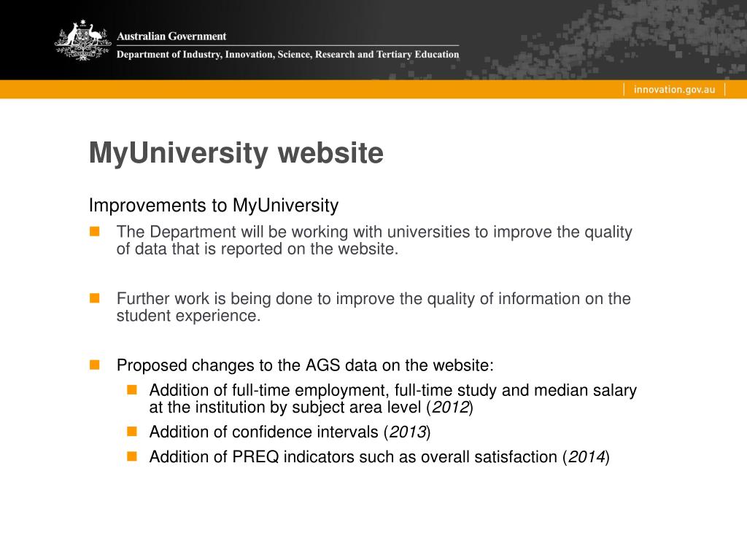The width and height of the screenshot is (747, 560).
Task: Click 'Proposed changes to the AGS data on the website:'
Action: [305, 365]
